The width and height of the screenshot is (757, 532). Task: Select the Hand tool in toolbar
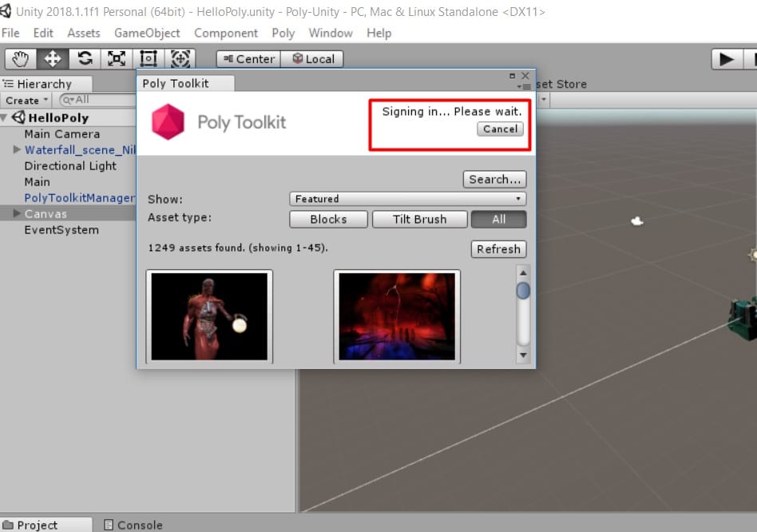21,59
